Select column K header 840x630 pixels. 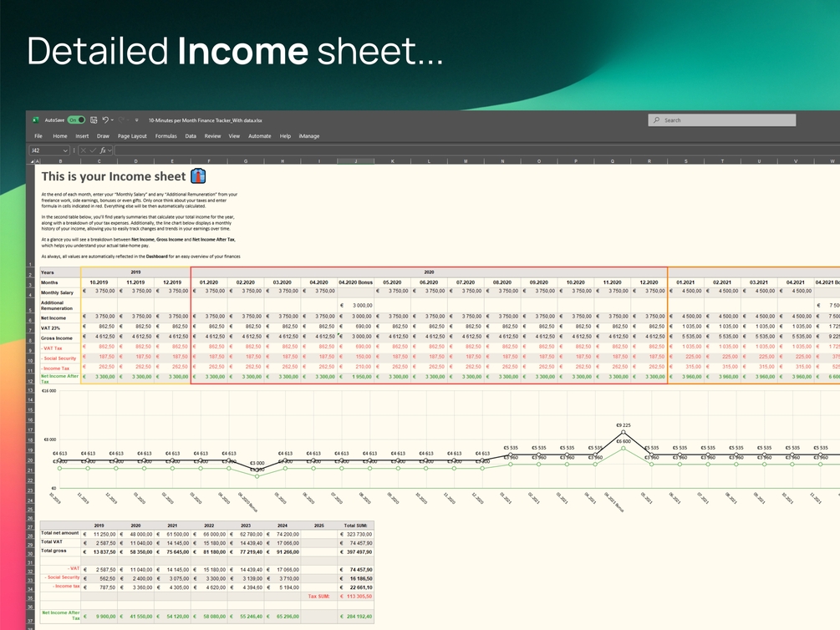(393, 160)
